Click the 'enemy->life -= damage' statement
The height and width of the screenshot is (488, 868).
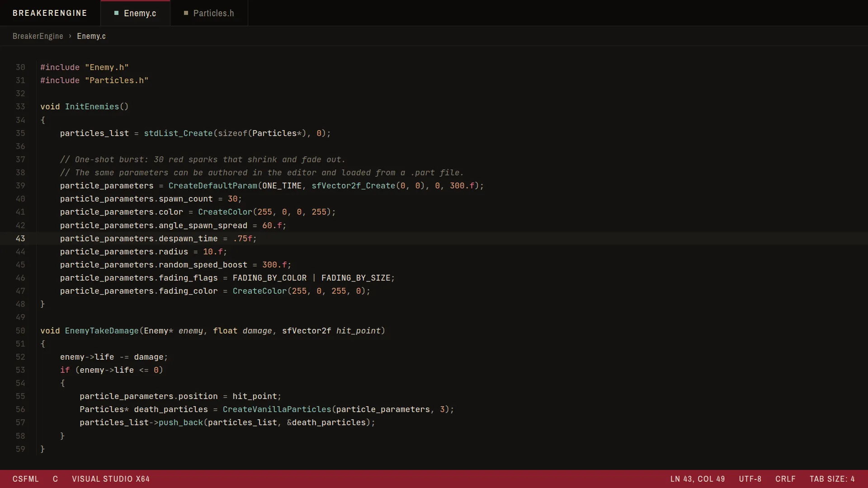[114, 357]
